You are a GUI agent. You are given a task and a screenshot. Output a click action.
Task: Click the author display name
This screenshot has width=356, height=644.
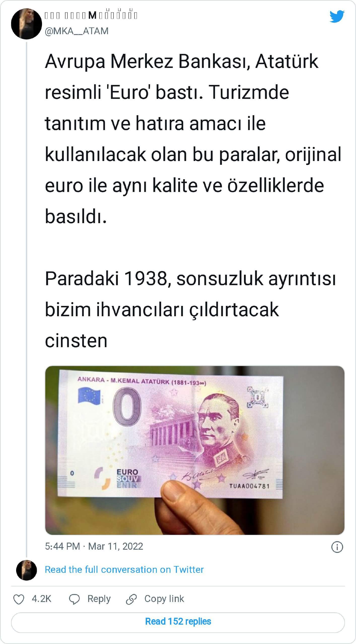91,15
